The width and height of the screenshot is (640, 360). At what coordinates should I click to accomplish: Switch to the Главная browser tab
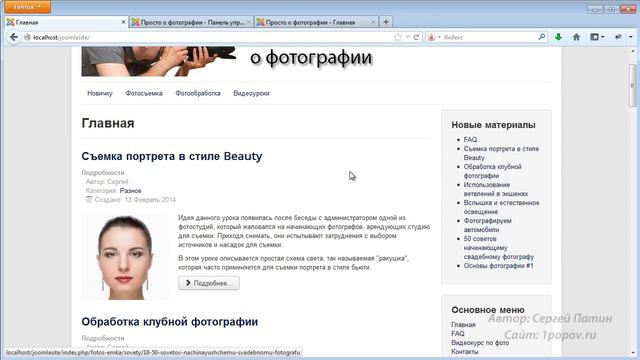point(65,22)
